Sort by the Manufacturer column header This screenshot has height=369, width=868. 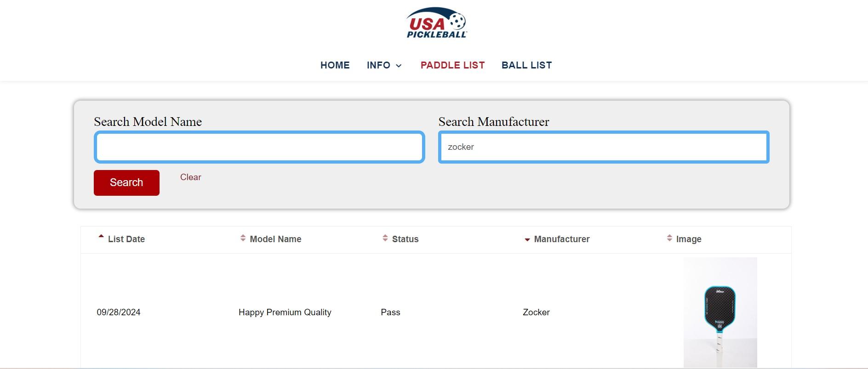click(x=561, y=239)
